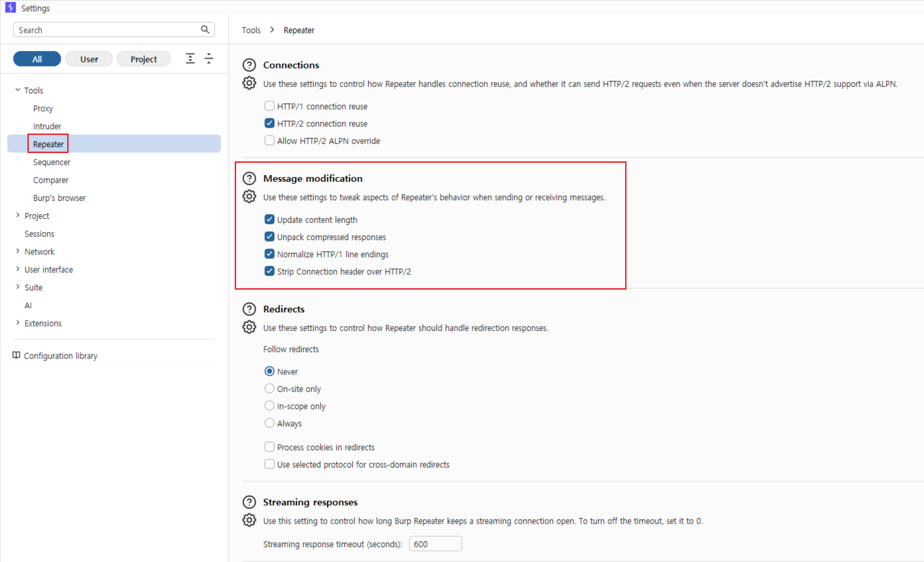Click the Burp Suite logo in title bar
924x562 pixels.
coord(11,8)
